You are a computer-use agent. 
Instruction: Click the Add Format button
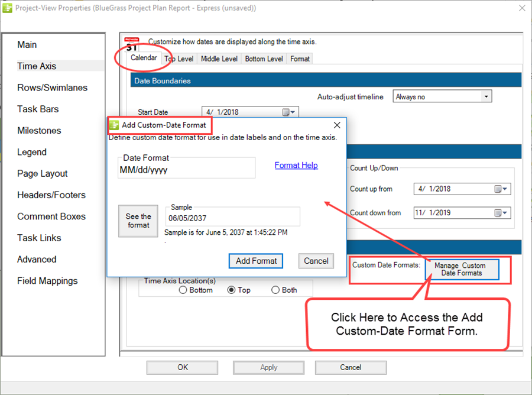point(255,261)
